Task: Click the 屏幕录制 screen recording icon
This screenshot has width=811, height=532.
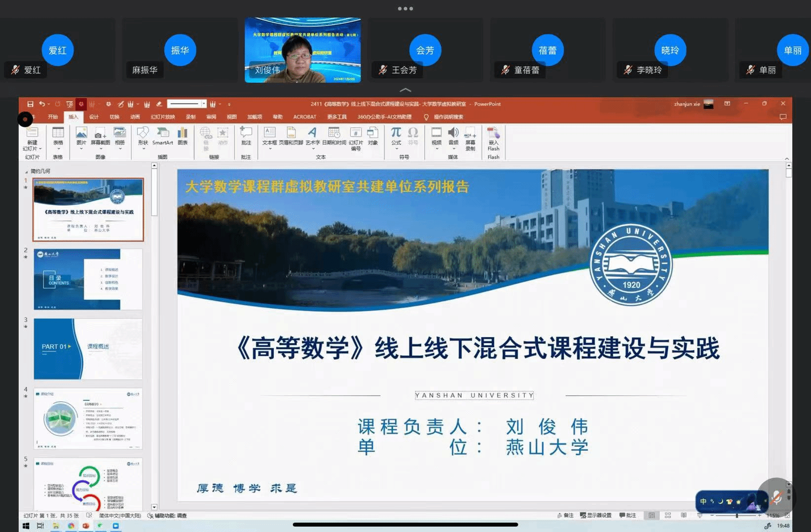Action: (470, 139)
